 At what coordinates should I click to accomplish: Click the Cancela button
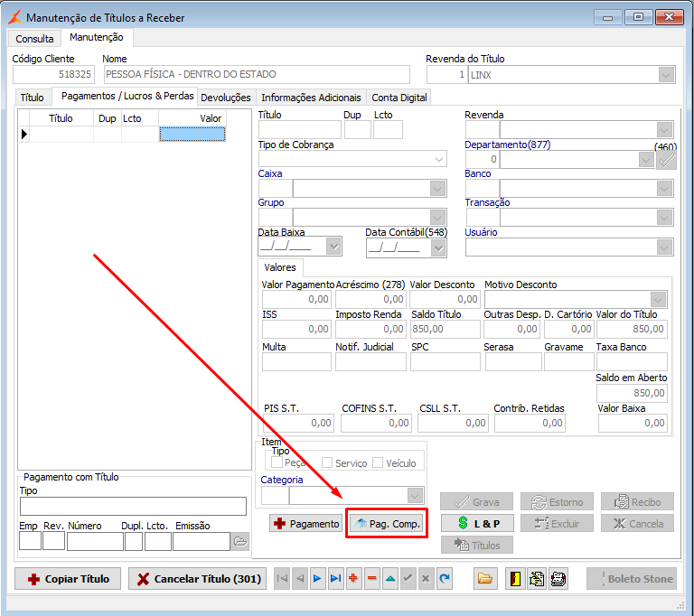(x=637, y=524)
